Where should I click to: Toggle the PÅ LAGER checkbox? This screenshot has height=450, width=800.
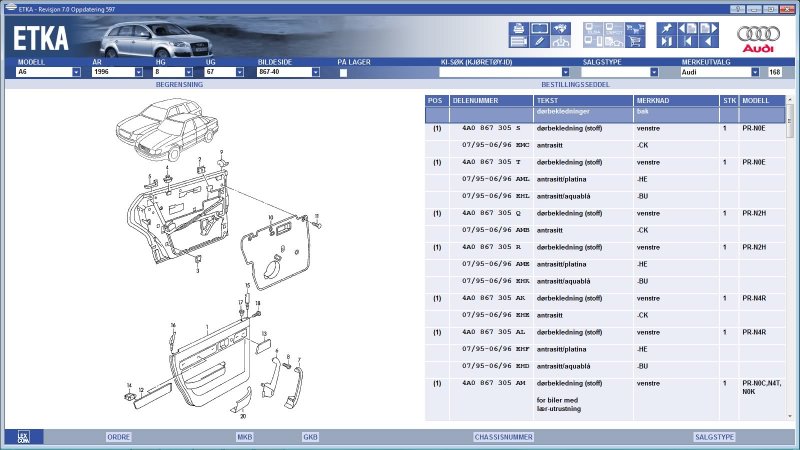[343, 73]
